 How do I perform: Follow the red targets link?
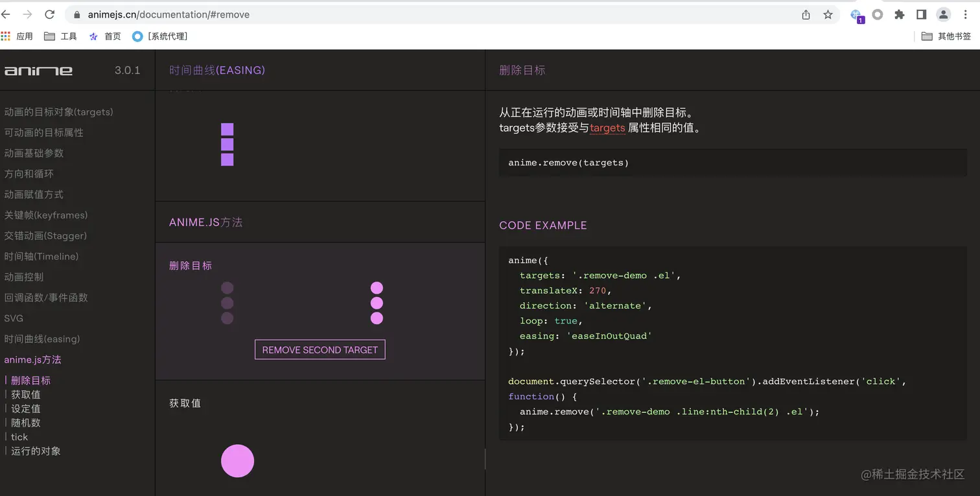pos(607,128)
